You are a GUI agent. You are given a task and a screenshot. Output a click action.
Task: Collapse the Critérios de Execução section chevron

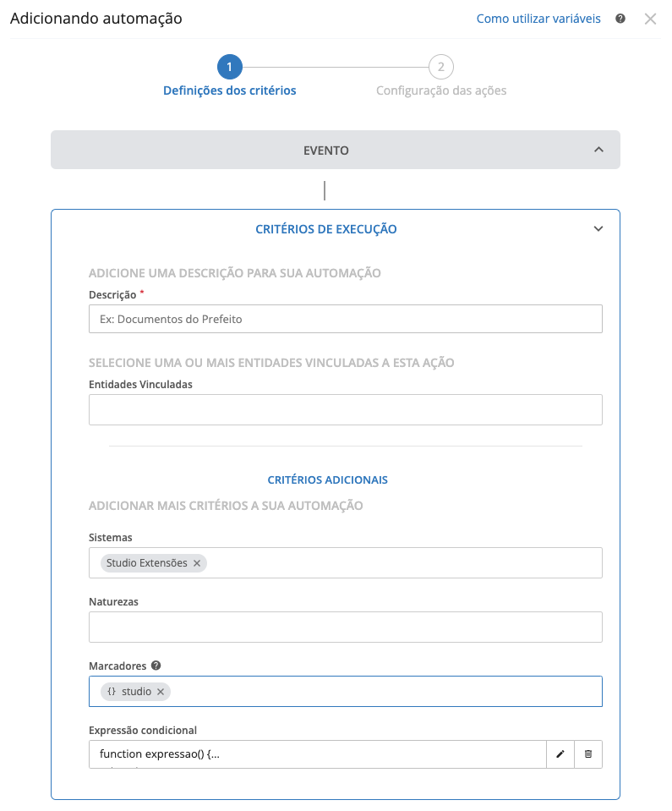pyautogui.click(x=598, y=229)
